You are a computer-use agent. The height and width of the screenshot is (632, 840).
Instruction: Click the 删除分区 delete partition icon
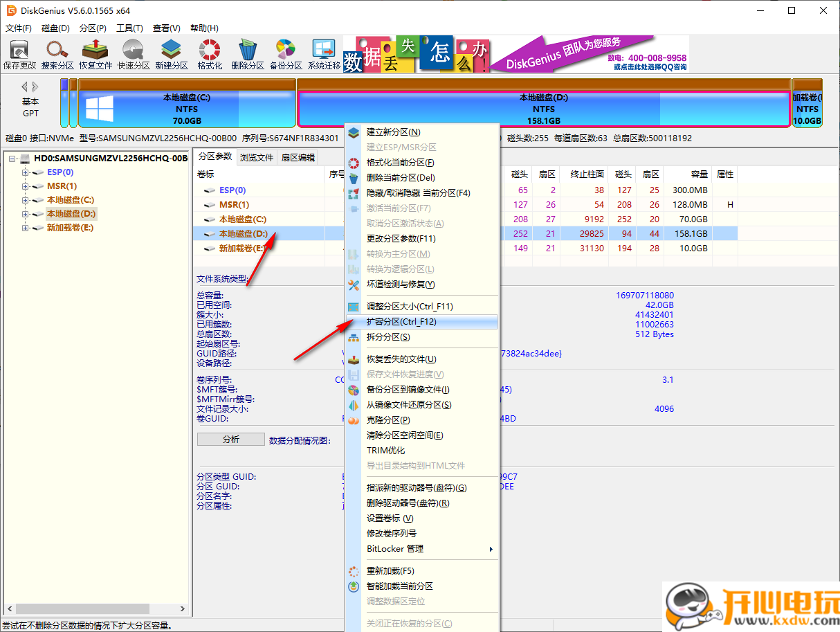[x=247, y=53]
